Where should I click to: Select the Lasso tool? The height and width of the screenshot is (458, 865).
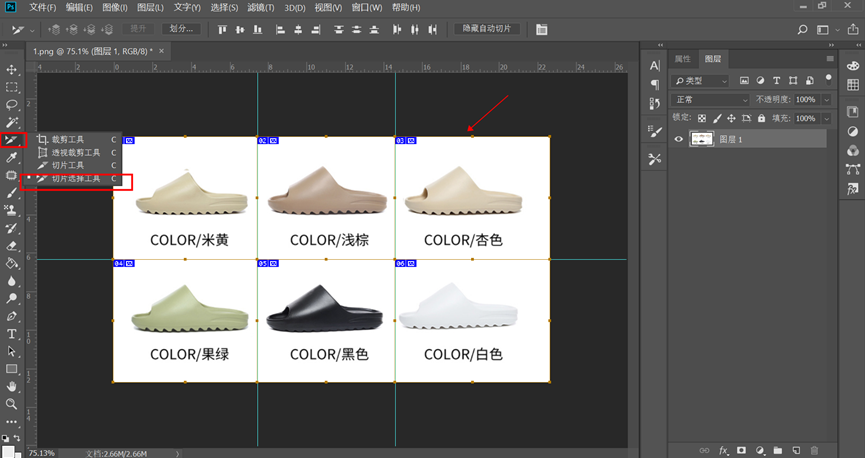coord(12,104)
